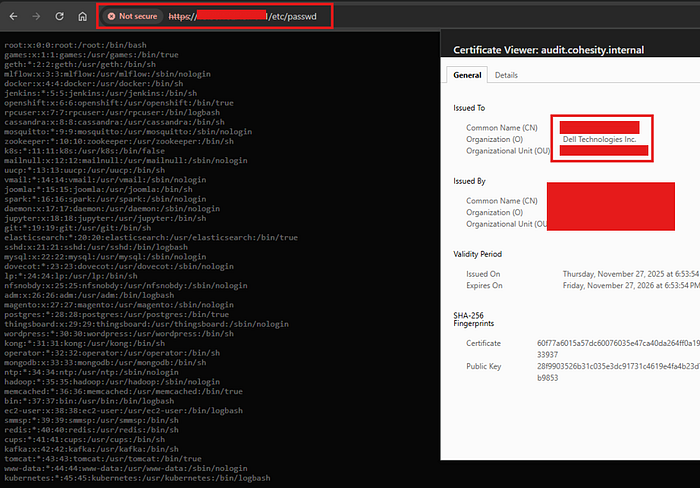Reload the page with the refresh icon
This screenshot has width=700, height=488.
(x=59, y=17)
